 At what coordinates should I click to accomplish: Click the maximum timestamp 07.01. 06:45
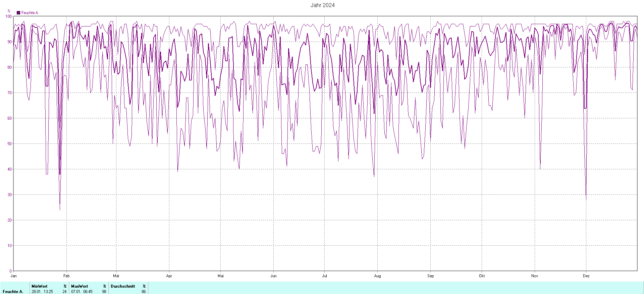click(x=82, y=292)
